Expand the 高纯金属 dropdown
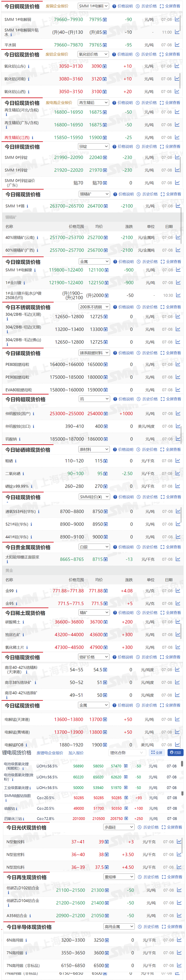Screen dimensions: 186x980 coord(119,926)
